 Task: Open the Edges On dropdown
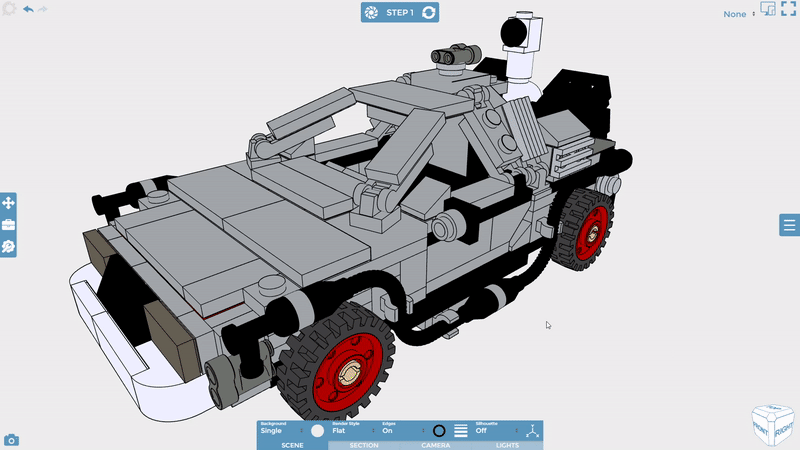(x=404, y=431)
